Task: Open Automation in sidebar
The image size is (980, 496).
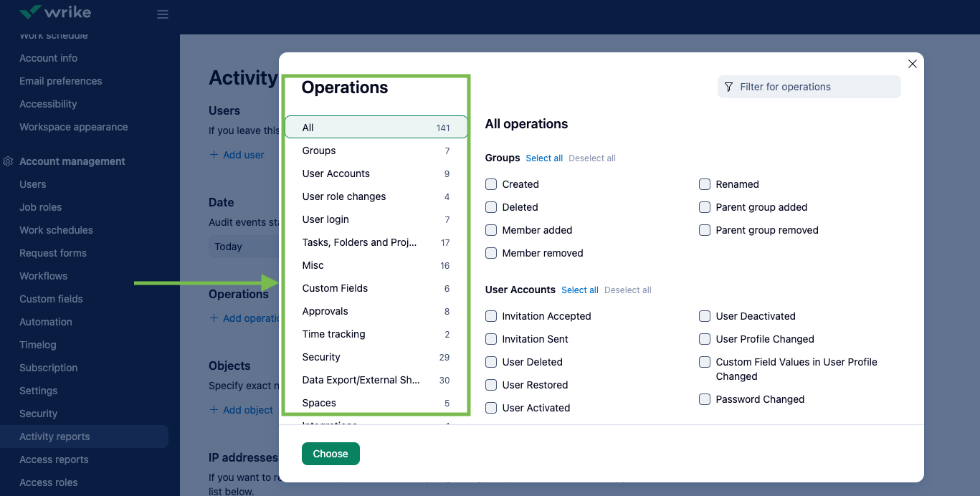Action: coord(46,322)
